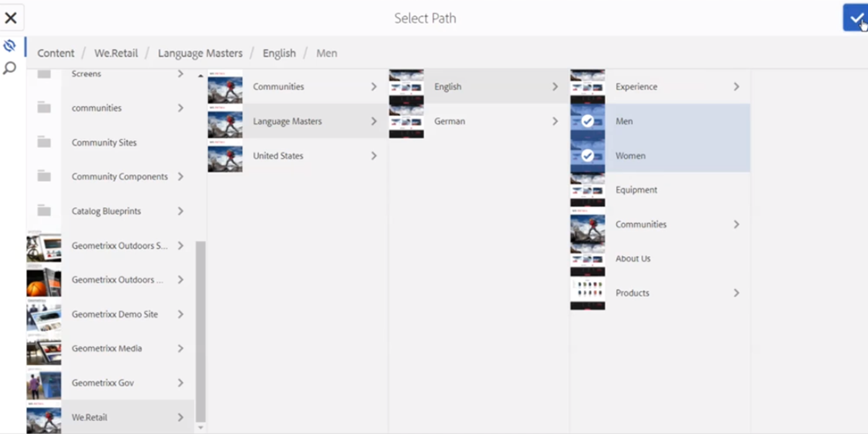
Task: Select United States in the site column
Action: (278, 156)
